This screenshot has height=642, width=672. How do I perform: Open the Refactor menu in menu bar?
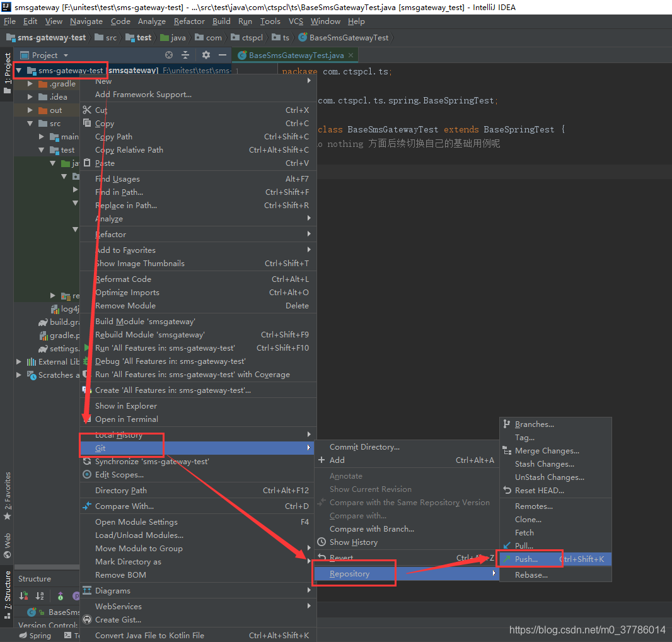189,21
